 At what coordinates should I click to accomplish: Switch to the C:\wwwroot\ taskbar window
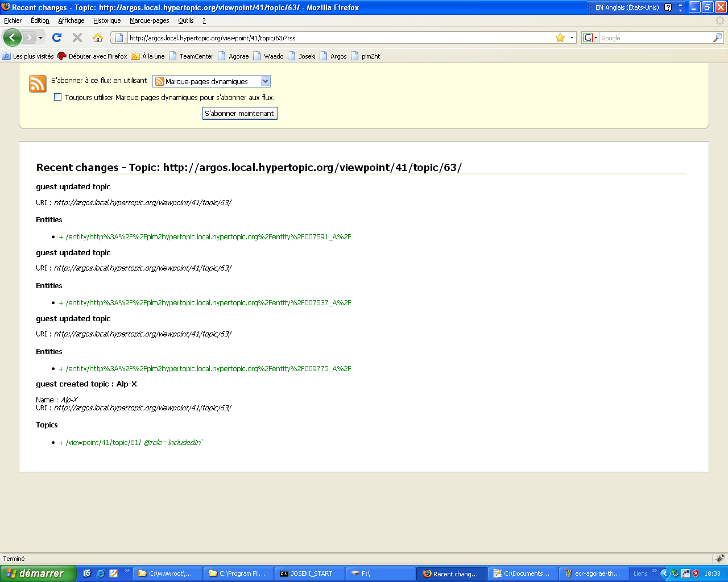pos(167,573)
